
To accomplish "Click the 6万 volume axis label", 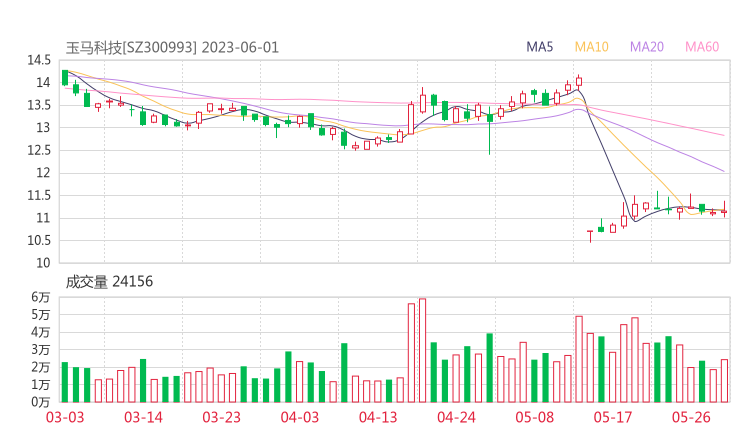I will (x=41, y=297).
